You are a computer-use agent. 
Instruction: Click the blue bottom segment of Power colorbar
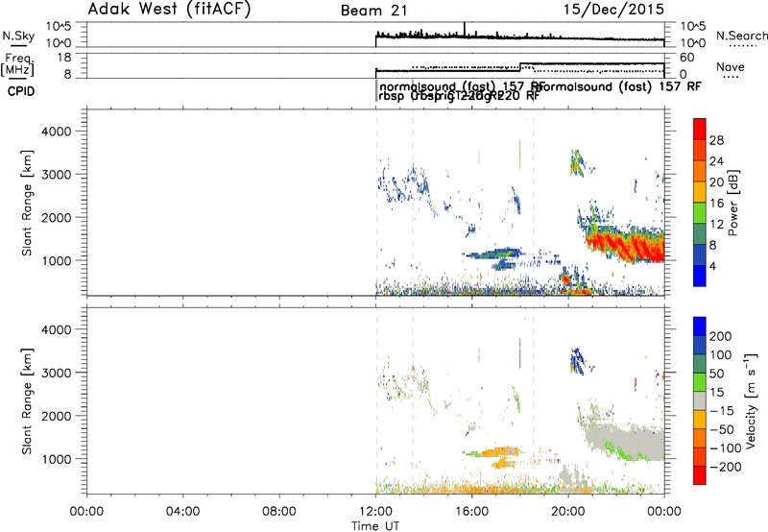click(x=700, y=276)
